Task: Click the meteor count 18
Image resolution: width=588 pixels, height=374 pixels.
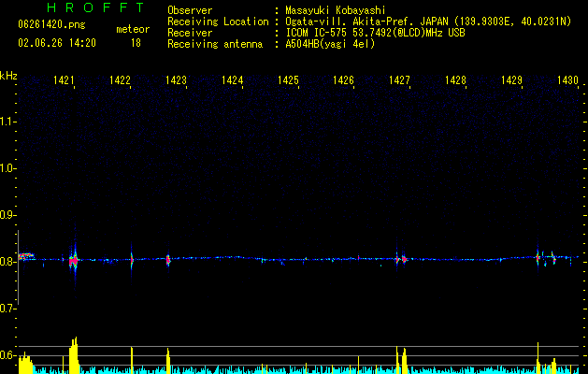Action: click(x=136, y=43)
